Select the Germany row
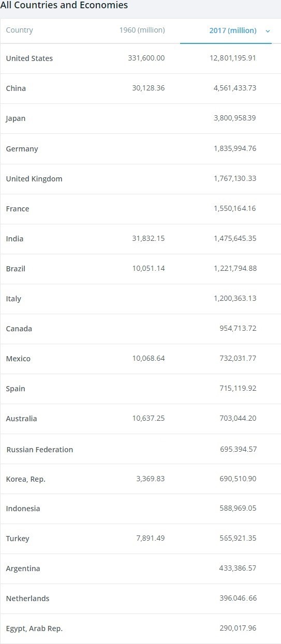The image size is (281, 644). pos(140,149)
